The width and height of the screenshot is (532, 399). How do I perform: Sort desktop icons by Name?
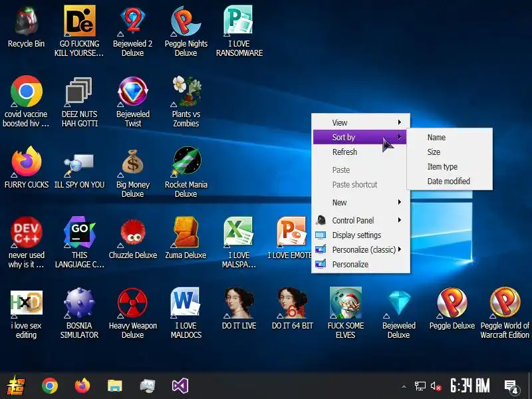click(x=450, y=137)
